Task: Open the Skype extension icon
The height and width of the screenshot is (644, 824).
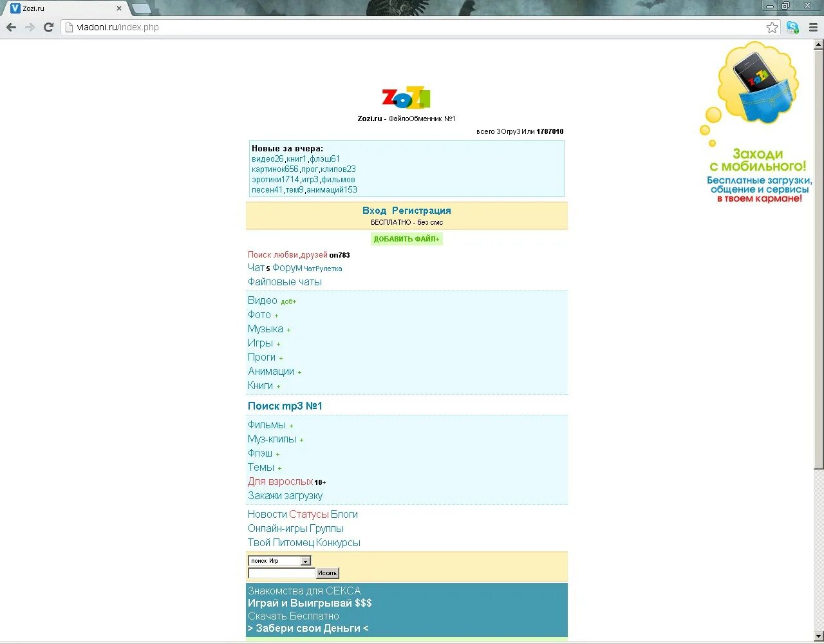Action: (792, 27)
